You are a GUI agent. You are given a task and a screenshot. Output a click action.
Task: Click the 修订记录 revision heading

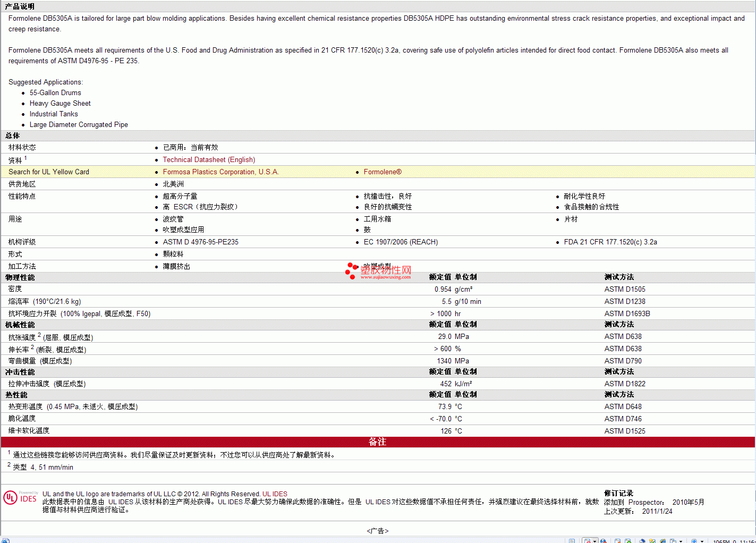click(619, 494)
